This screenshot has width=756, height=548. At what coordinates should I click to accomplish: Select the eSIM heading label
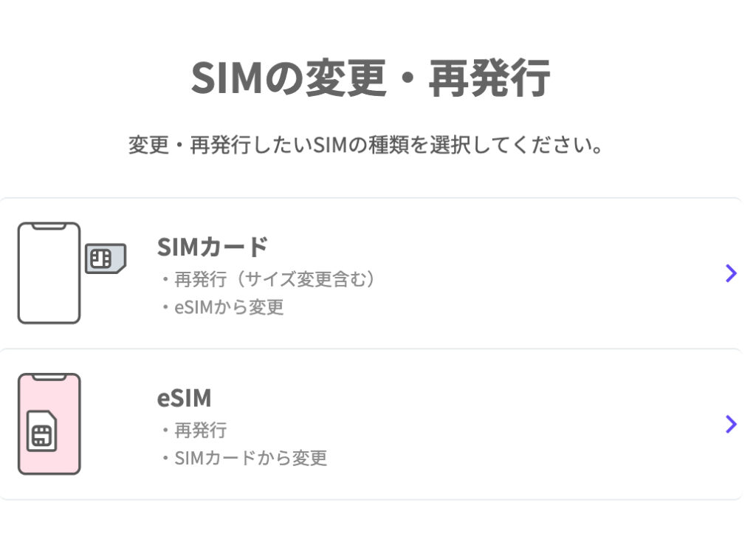tap(184, 398)
